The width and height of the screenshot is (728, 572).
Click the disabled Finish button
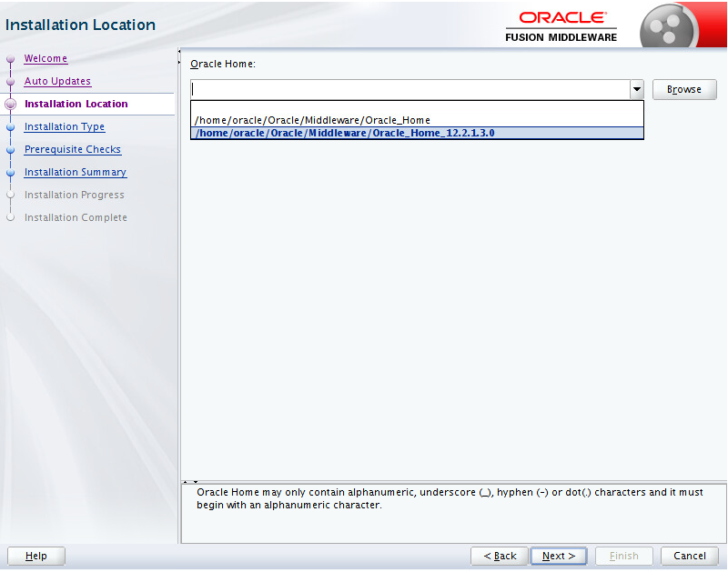(624, 556)
